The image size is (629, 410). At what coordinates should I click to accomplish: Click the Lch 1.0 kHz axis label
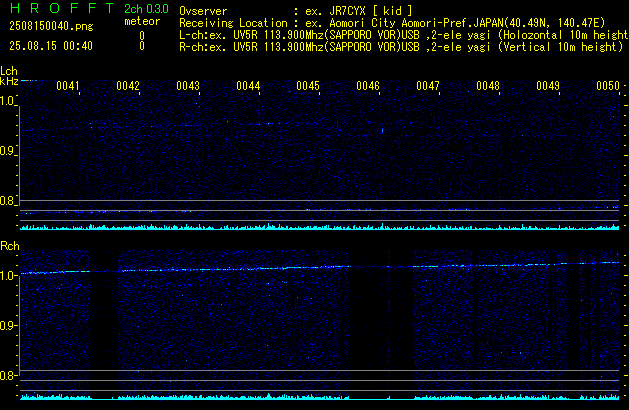[x=7, y=101]
